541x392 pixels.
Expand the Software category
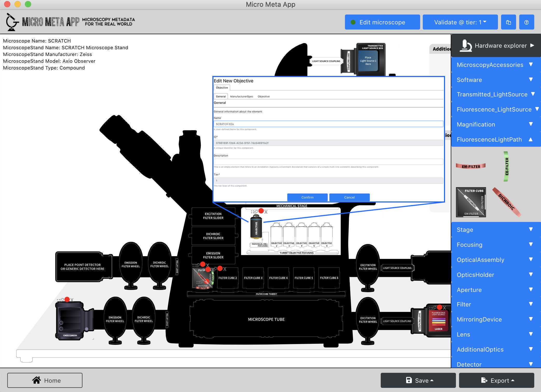pyautogui.click(x=496, y=80)
